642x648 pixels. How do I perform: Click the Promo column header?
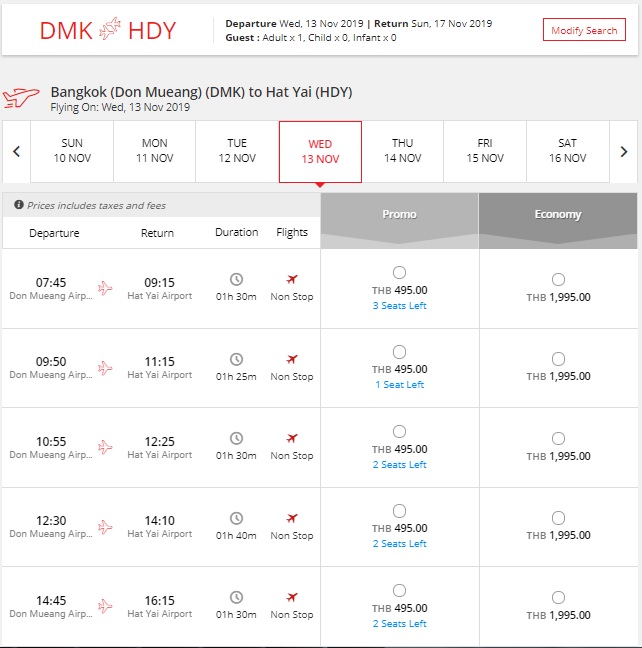pos(399,215)
